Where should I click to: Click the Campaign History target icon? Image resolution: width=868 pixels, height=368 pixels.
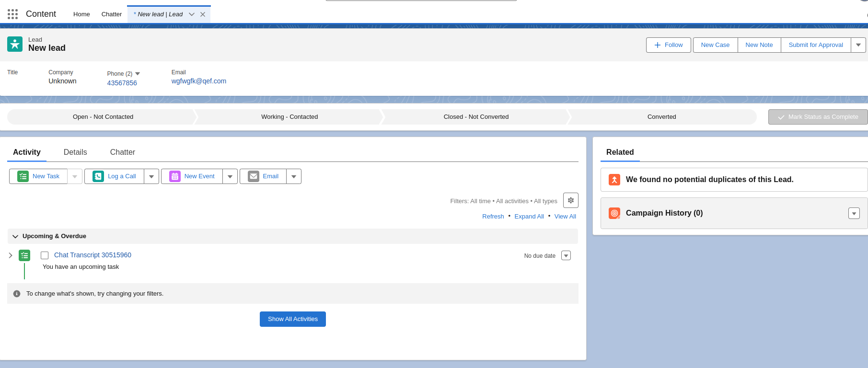coord(614,213)
